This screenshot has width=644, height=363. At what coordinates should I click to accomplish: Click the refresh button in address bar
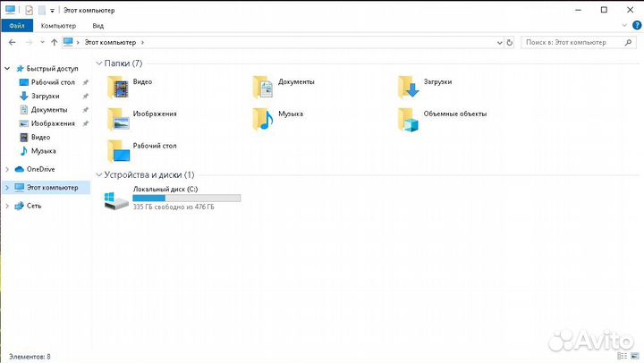tap(510, 42)
